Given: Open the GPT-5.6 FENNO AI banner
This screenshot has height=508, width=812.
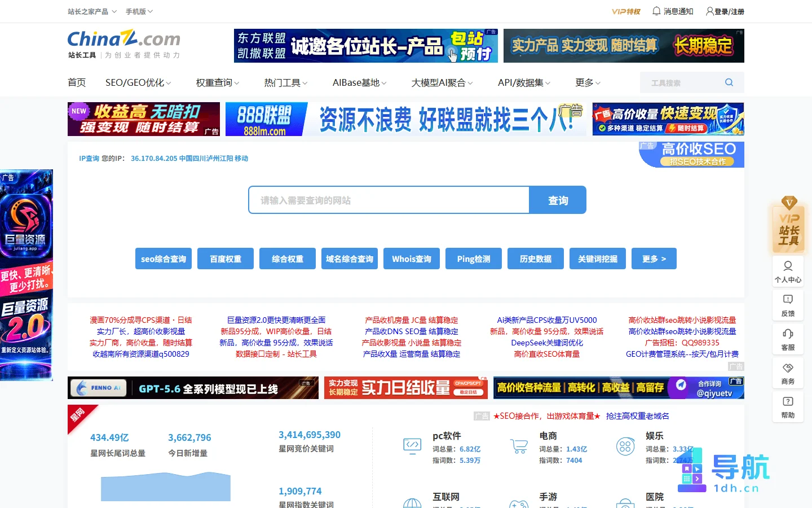Looking at the screenshot, I should pos(193,388).
